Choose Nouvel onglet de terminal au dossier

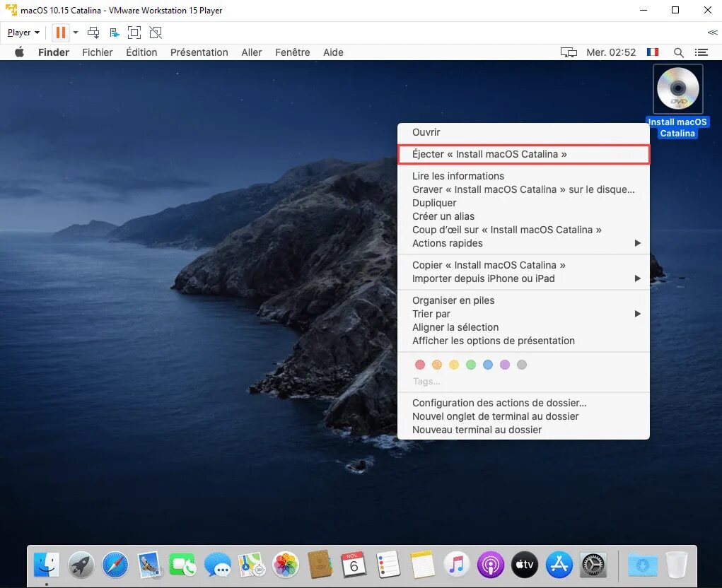[x=523, y=416]
